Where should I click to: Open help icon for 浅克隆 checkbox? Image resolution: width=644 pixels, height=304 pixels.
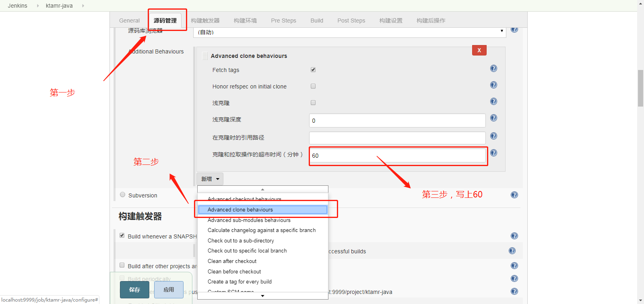(x=493, y=101)
